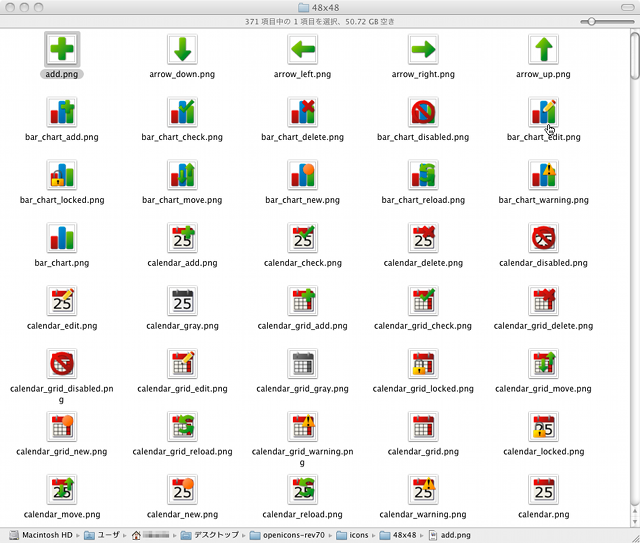Screen dimensions: 640x543
Task: Click the window resize grip corner
Action: (x=635, y=538)
